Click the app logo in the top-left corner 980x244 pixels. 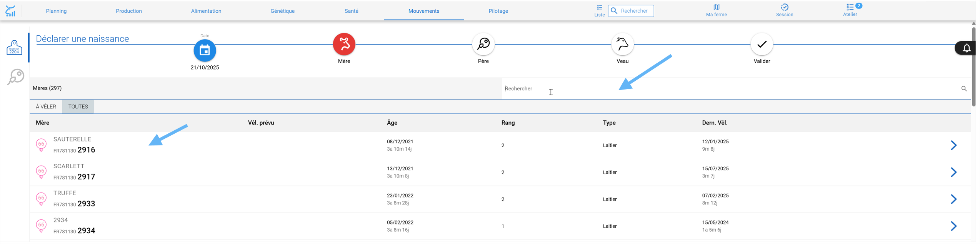coord(10,11)
